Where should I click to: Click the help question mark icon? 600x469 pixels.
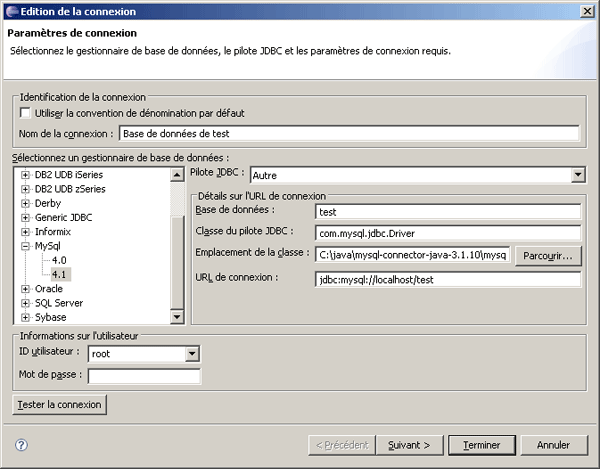click(x=21, y=445)
